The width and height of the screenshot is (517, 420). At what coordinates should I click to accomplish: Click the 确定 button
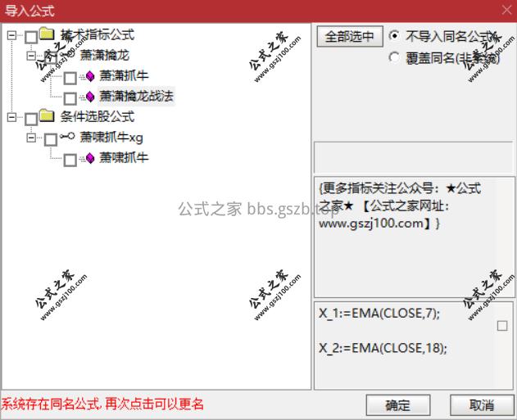pos(398,404)
